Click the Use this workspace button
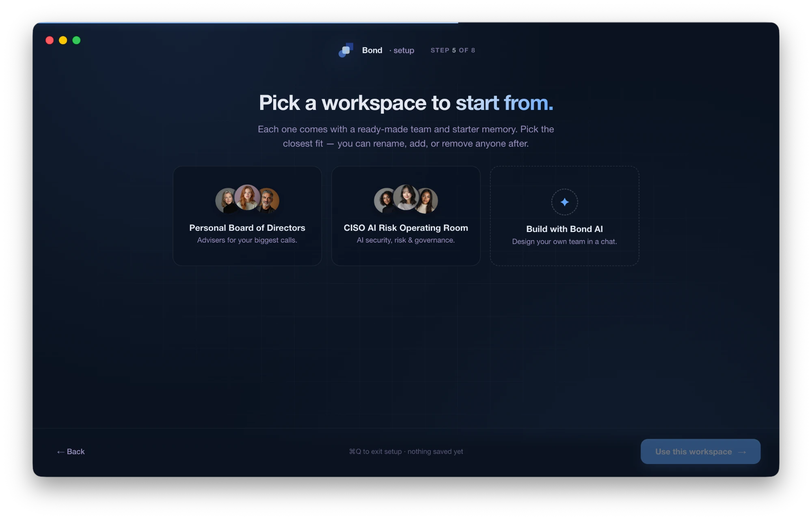The height and width of the screenshot is (520, 812). point(700,451)
